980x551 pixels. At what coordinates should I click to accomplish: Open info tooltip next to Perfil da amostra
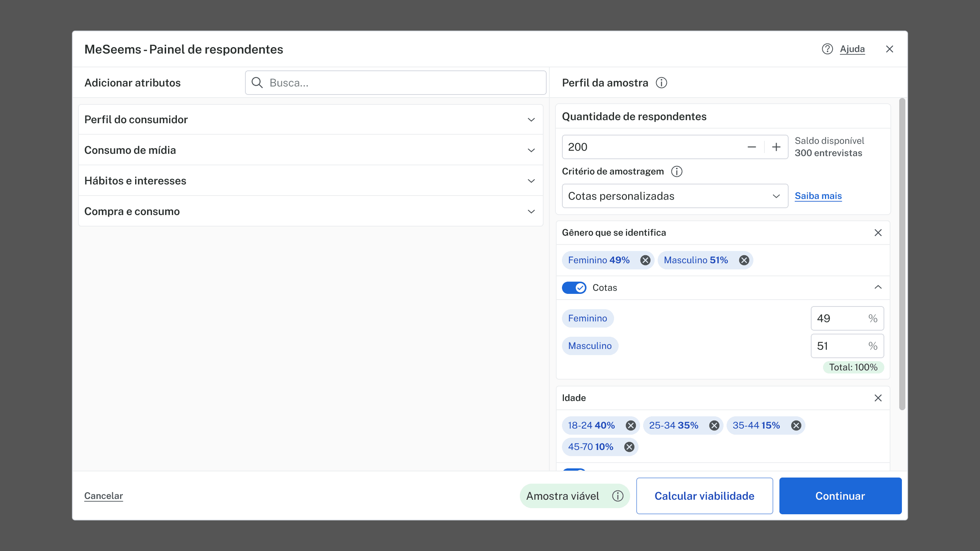pos(662,83)
